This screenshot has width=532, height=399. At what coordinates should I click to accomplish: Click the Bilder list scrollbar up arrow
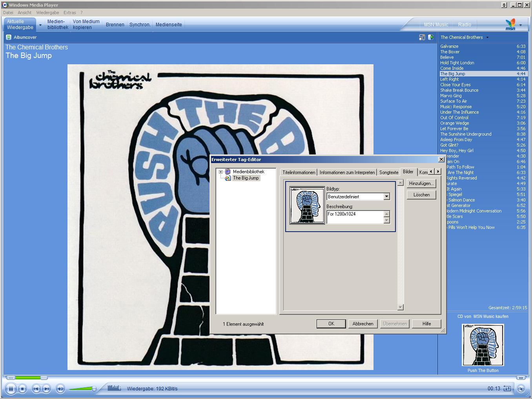pyautogui.click(x=400, y=183)
